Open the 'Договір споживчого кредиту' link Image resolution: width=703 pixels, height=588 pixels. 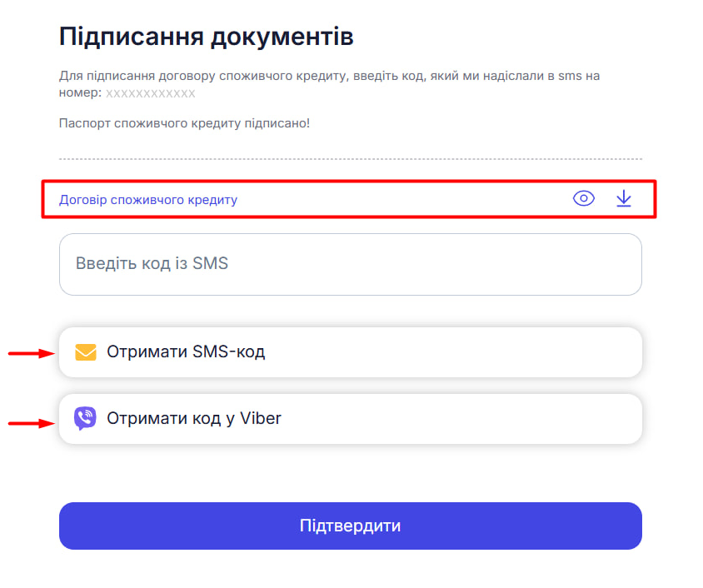click(x=148, y=200)
